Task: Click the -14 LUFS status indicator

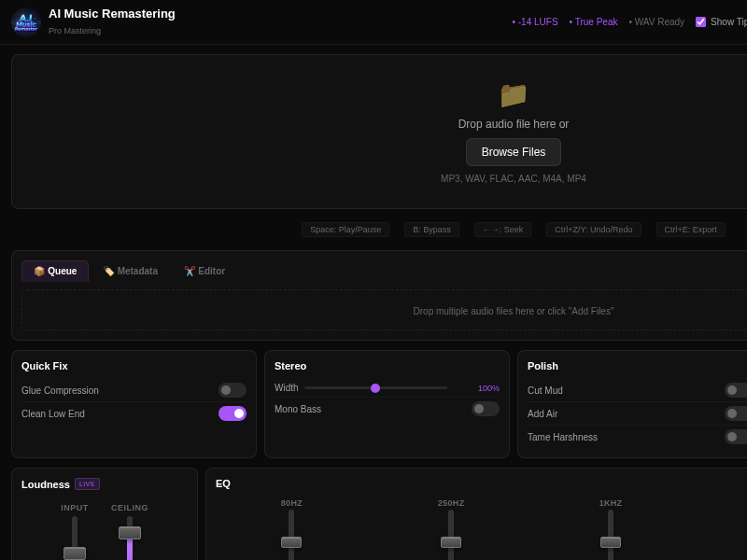Action: tap(535, 21)
